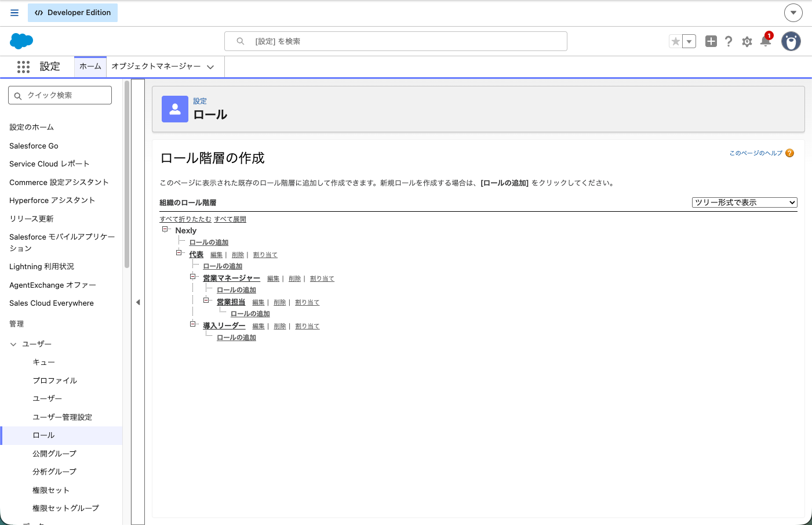Focus the [設定] を検索 search field

point(396,41)
